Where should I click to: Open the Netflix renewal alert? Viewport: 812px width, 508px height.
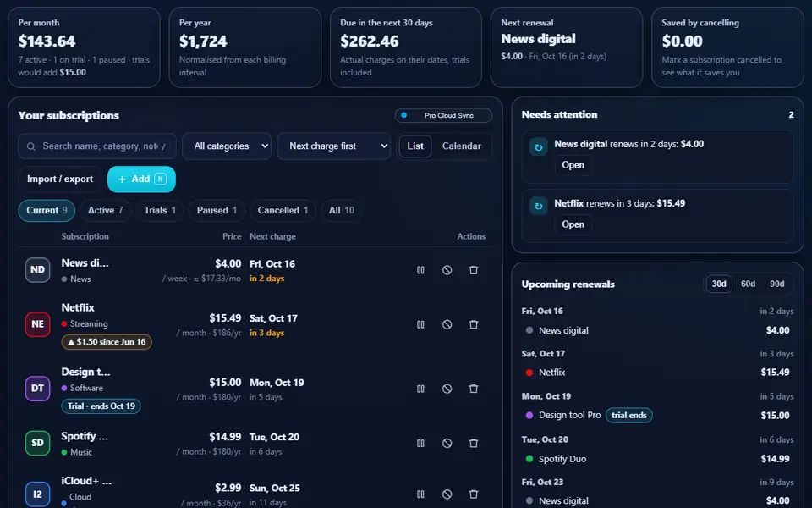click(573, 224)
